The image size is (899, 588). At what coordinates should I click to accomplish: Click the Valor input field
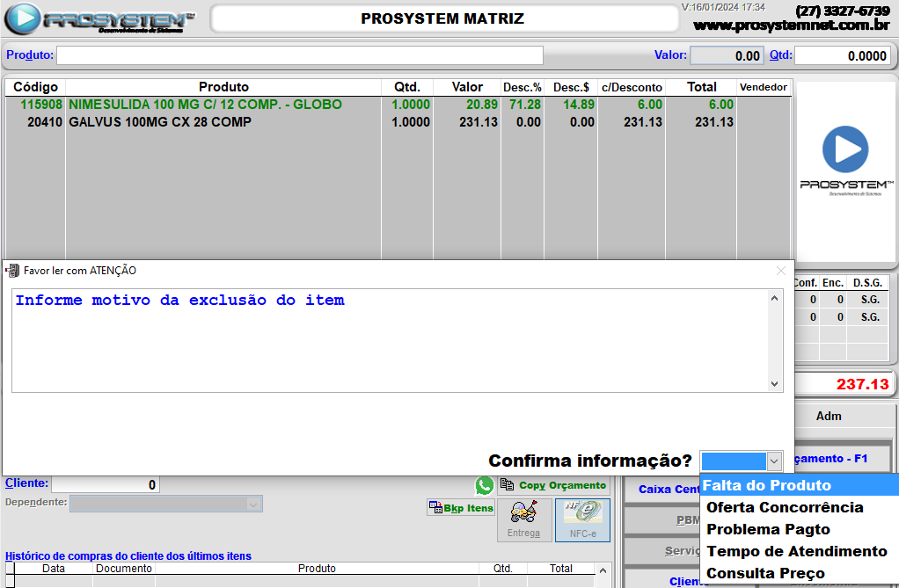[x=727, y=55]
